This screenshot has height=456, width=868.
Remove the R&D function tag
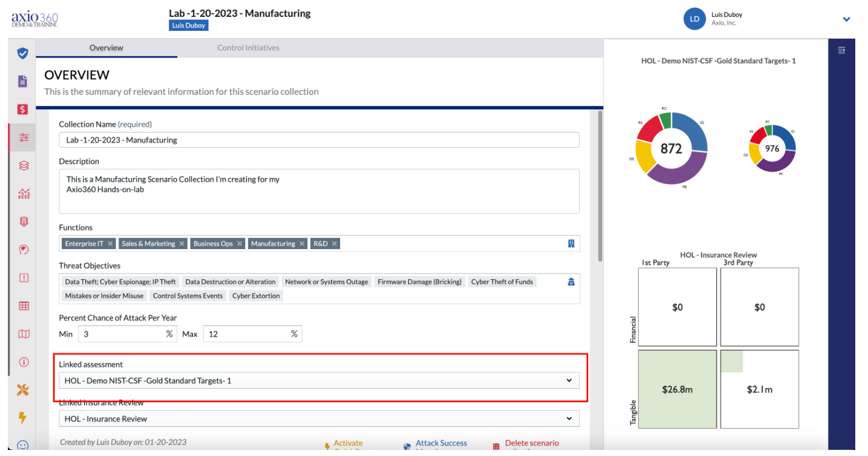click(x=334, y=244)
